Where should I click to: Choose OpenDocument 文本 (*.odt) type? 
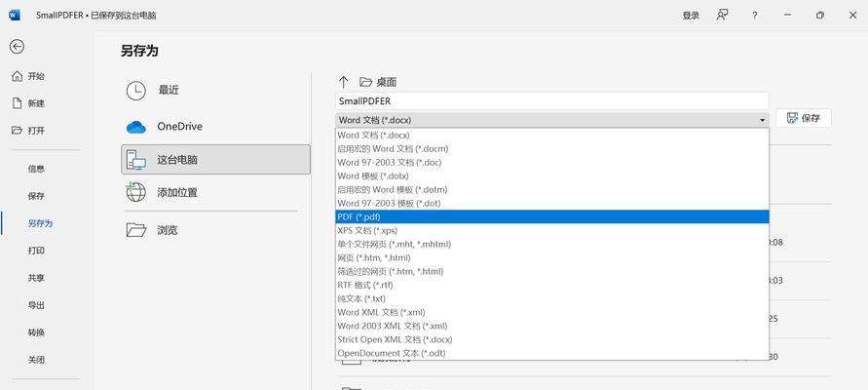(x=552, y=353)
